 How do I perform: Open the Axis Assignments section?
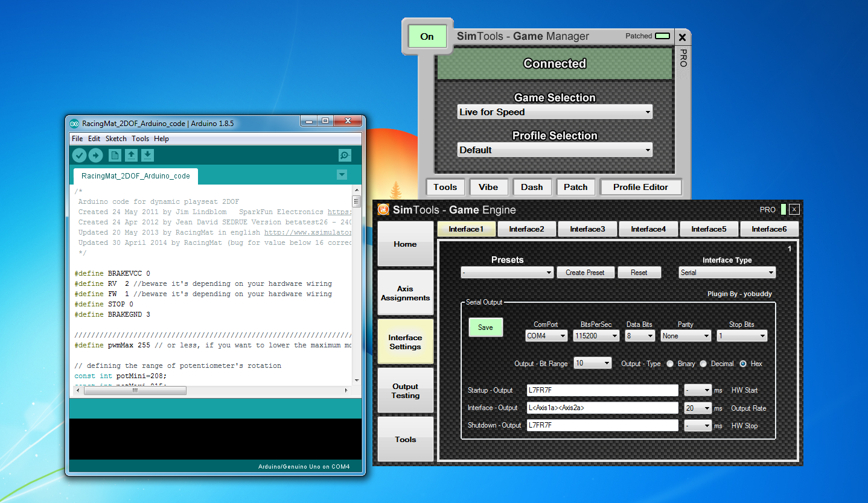coord(405,293)
